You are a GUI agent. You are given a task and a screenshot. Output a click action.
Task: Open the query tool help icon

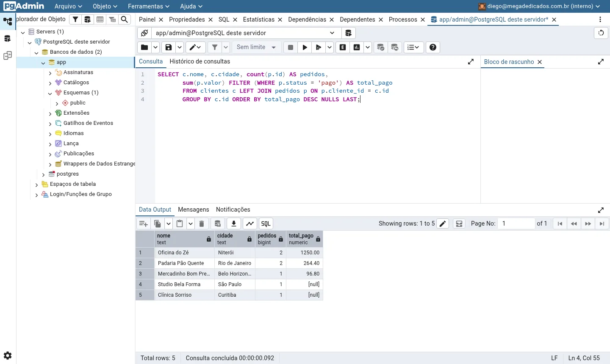433,47
